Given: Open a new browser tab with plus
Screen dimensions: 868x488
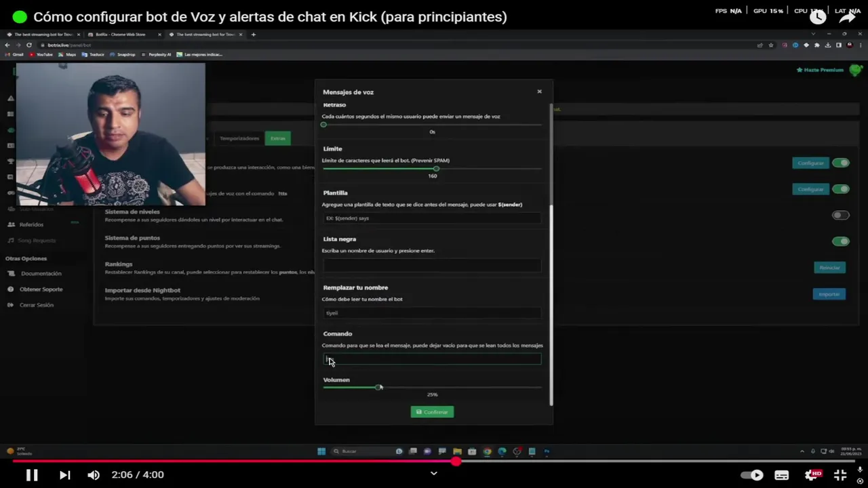Looking at the screenshot, I should [254, 34].
